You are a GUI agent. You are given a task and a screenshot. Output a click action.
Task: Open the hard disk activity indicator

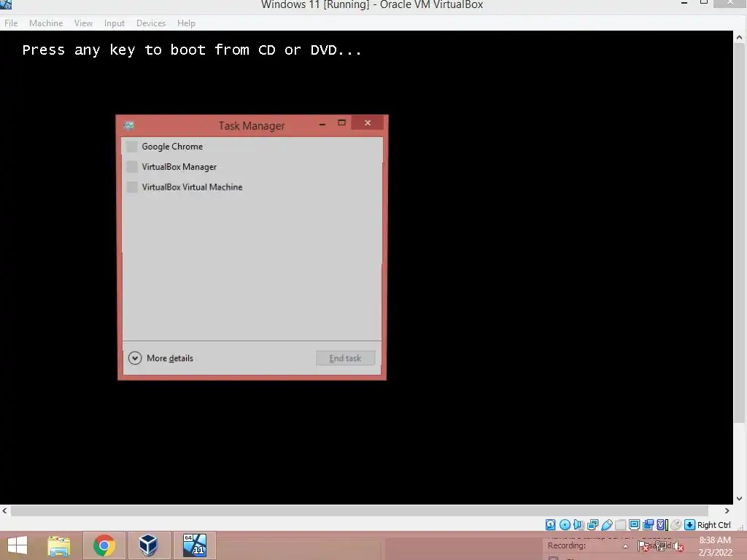[550, 525]
